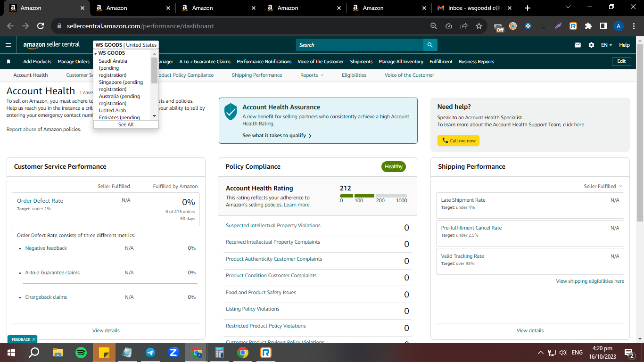The image size is (644, 362).
Task: Click the Chrome tab search chevron
Action: [568, 8]
